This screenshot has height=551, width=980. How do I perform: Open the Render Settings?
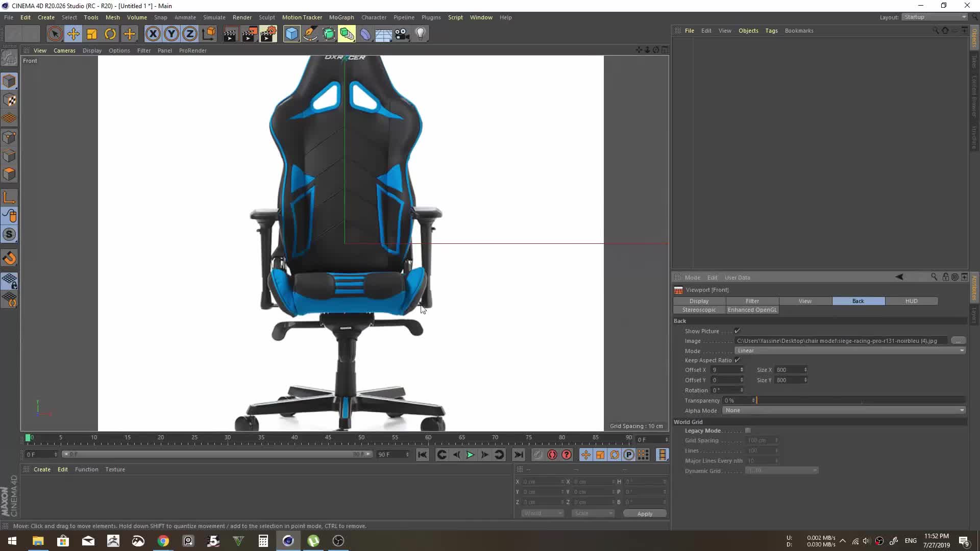pyautogui.click(x=268, y=34)
